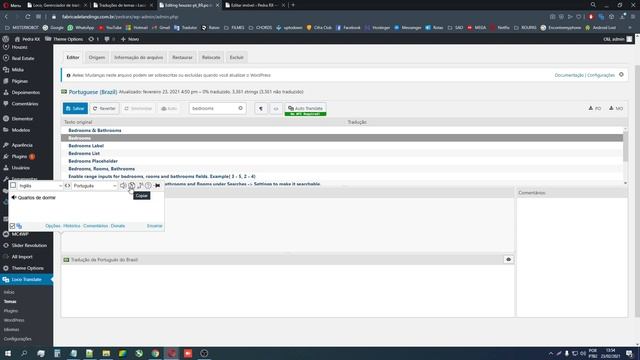640x360 pixels.
Task: Toggle checkbox at popup bottom left
Action: (12, 226)
